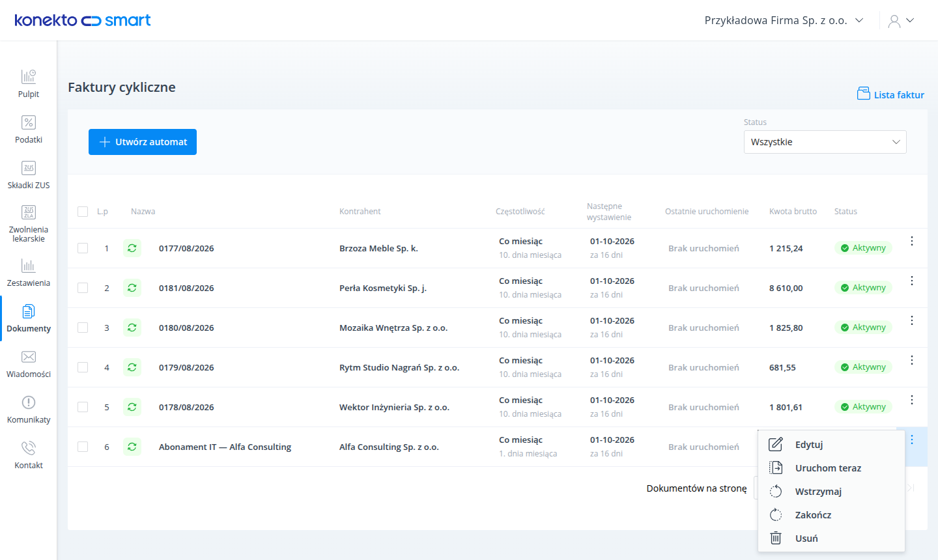The width and height of the screenshot is (938, 560).
Task: Open Komunikaty alerts icon
Action: coord(29,402)
